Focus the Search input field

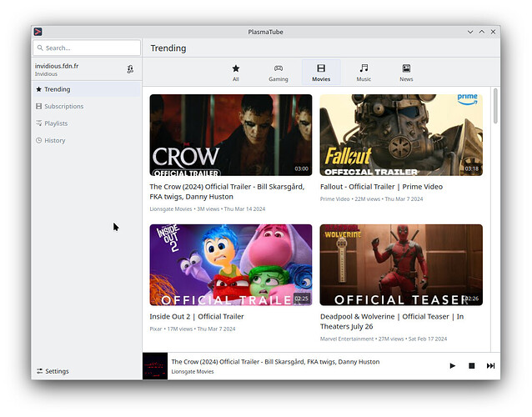click(87, 48)
